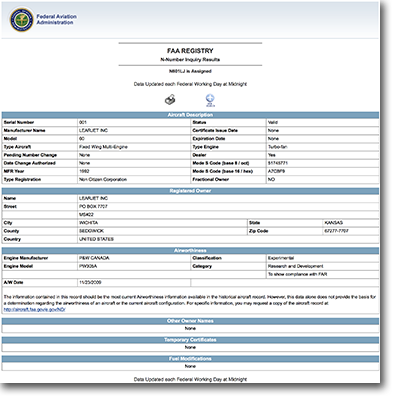Viewport: 400px width, 403px height.
Task: Select the Status value Valid
Action: click(273, 123)
